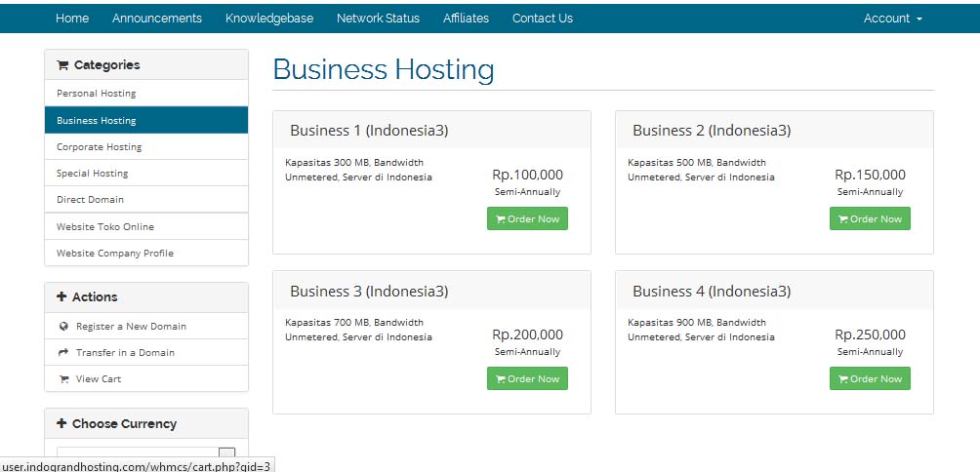This screenshot has width=980, height=472.
Task: Open the Knowledgebase menu item
Action: (x=269, y=19)
